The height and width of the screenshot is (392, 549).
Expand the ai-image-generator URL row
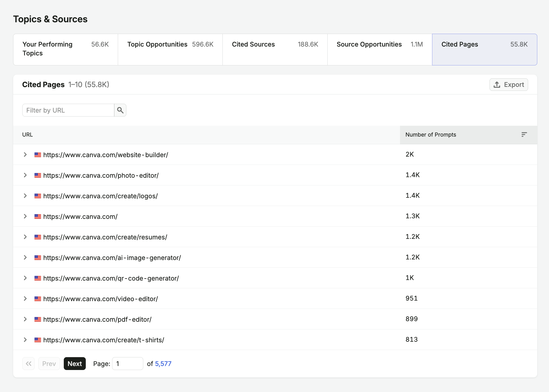(x=25, y=257)
